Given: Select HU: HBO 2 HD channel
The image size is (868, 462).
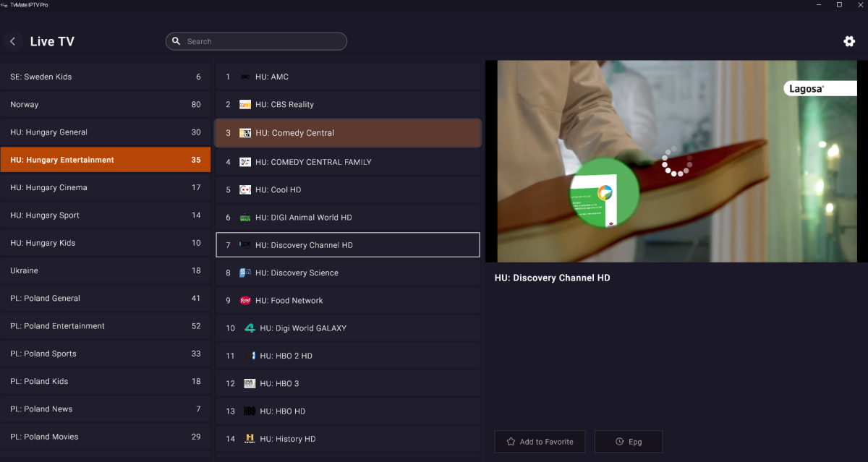Looking at the screenshot, I should coord(347,356).
